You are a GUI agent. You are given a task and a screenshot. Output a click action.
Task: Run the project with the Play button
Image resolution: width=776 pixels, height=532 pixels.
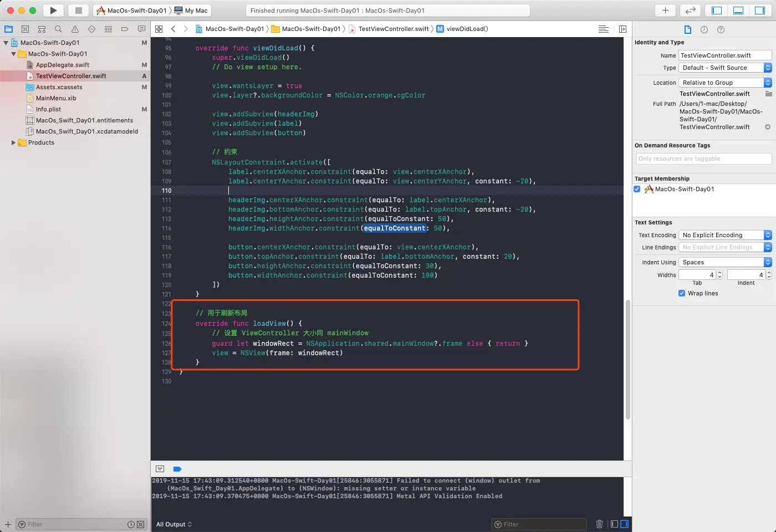pyautogui.click(x=53, y=11)
